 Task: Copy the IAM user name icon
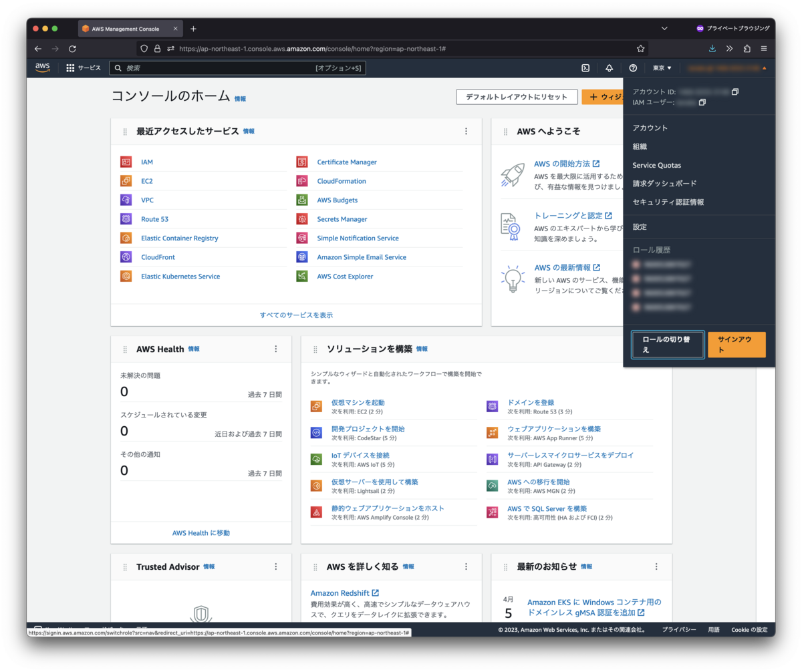point(702,102)
